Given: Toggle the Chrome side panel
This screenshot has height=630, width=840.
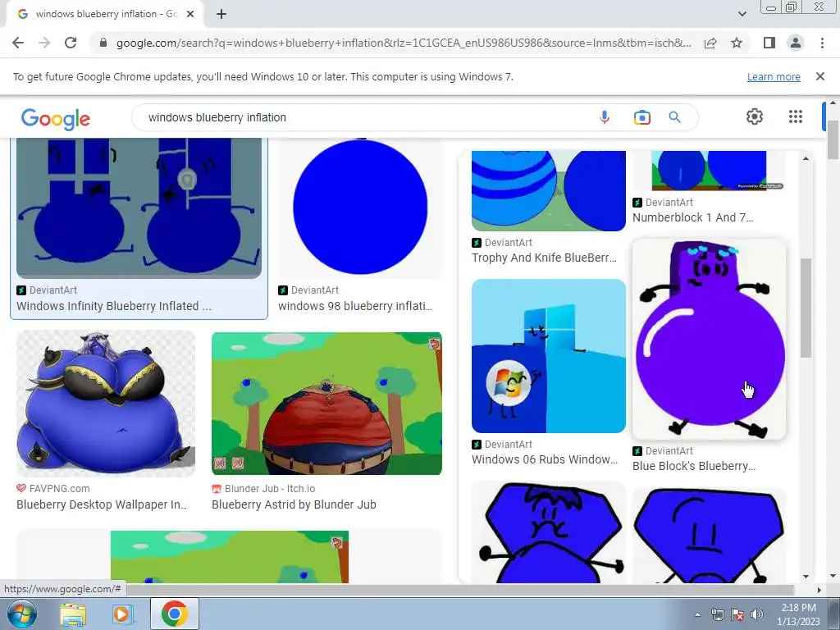Looking at the screenshot, I should [x=769, y=43].
